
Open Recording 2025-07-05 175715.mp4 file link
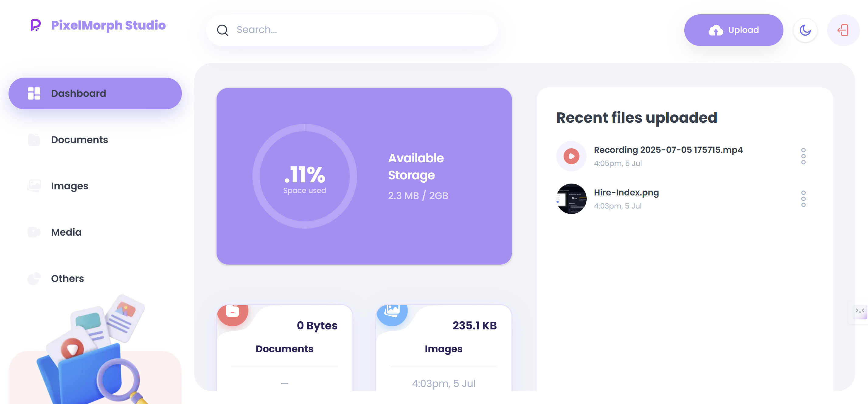click(668, 150)
